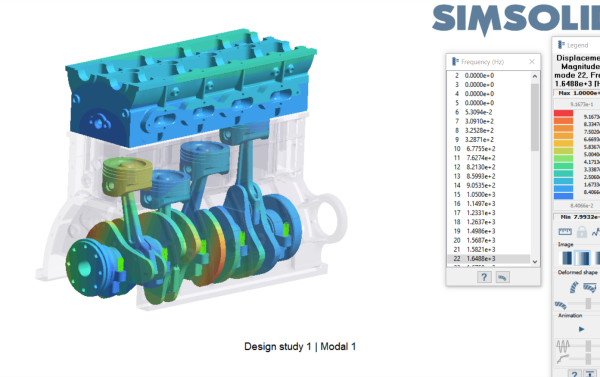Image resolution: width=600 pixels, height=377 pixels.
Task: Click the Frequency list scroll up arrow
Action: point(535,76)
